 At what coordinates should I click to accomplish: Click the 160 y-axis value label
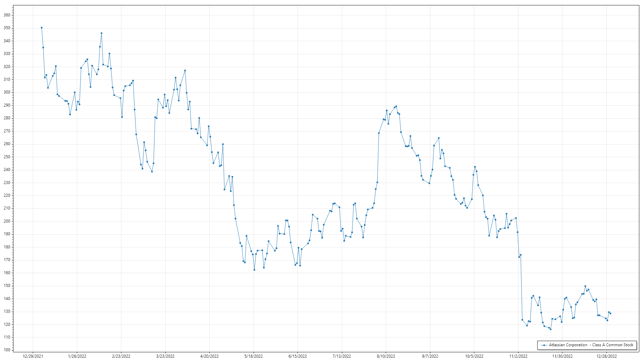7,273
